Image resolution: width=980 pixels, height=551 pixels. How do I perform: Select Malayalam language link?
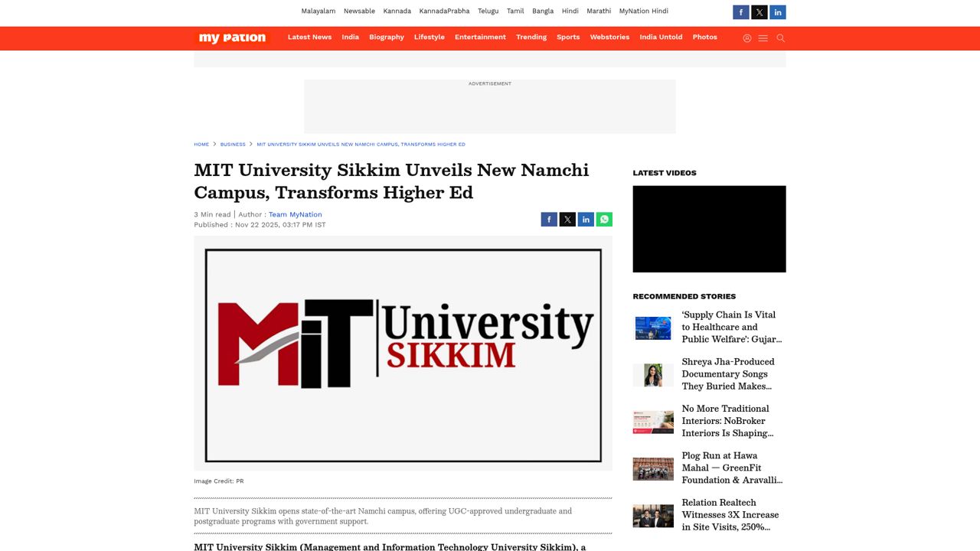coord(318,11)
